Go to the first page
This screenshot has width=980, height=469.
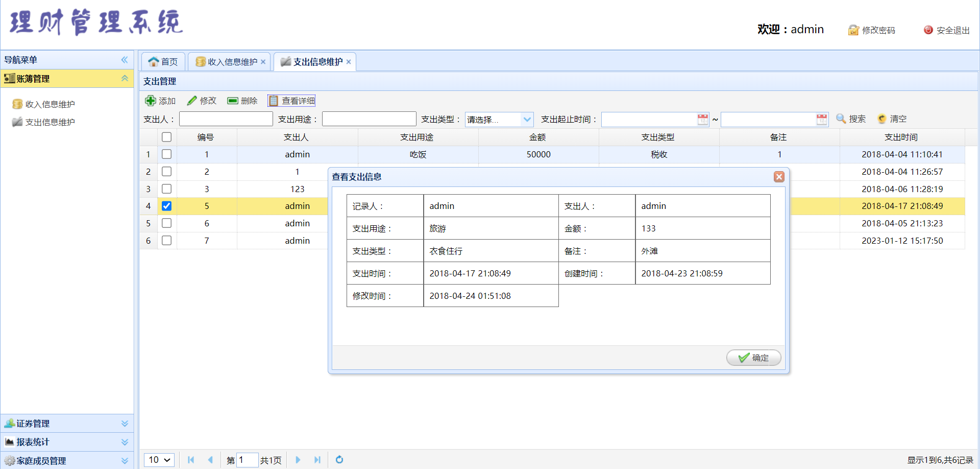coord(191,460)
